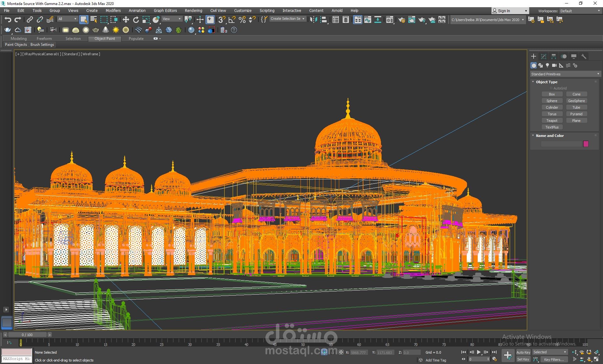Open the Workspaces Default dropdown

[x=580, y=11]
